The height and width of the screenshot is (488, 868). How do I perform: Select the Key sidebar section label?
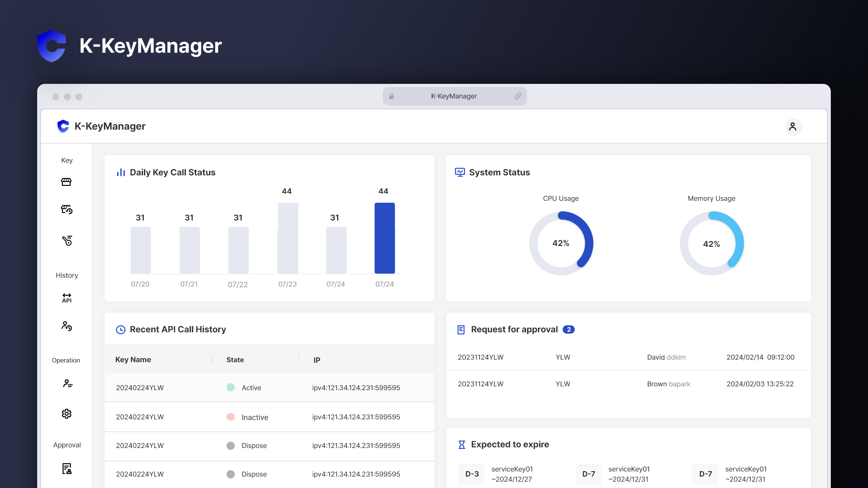[67, 160]
